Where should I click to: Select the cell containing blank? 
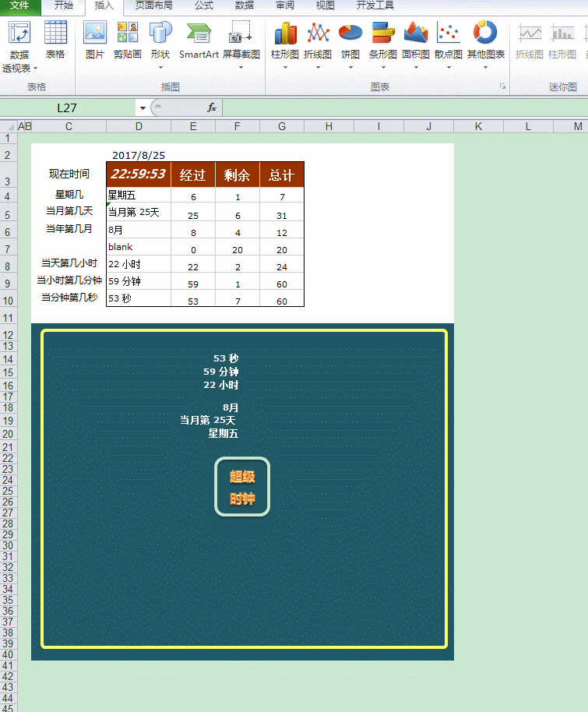(x=139, y=247)
